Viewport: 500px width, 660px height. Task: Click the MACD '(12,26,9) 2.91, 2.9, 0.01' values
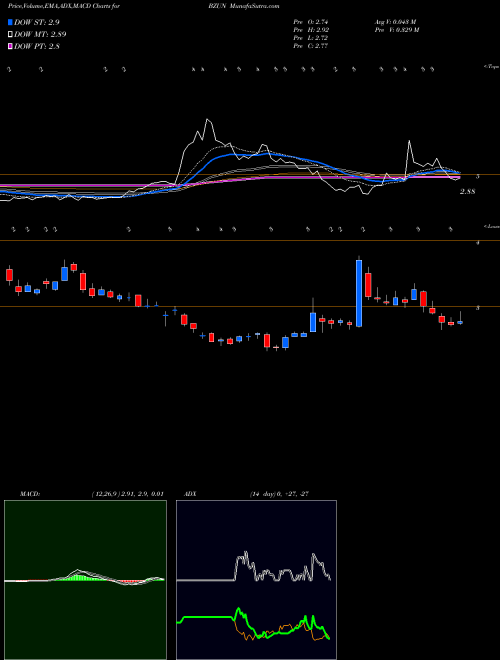127,494
